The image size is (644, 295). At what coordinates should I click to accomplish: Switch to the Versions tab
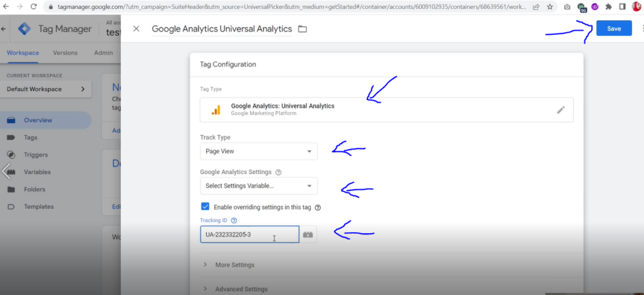tap(65, 53)
